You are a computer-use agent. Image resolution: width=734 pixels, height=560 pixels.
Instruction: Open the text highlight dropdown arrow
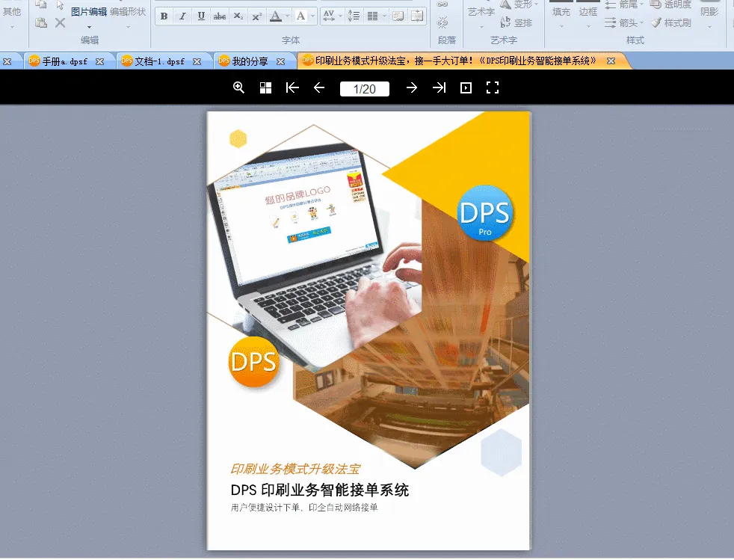[x=312, y=16]
